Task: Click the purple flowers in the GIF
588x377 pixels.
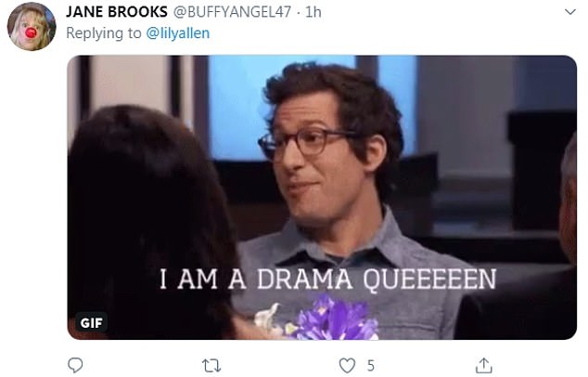Action: tap(332, 319)
